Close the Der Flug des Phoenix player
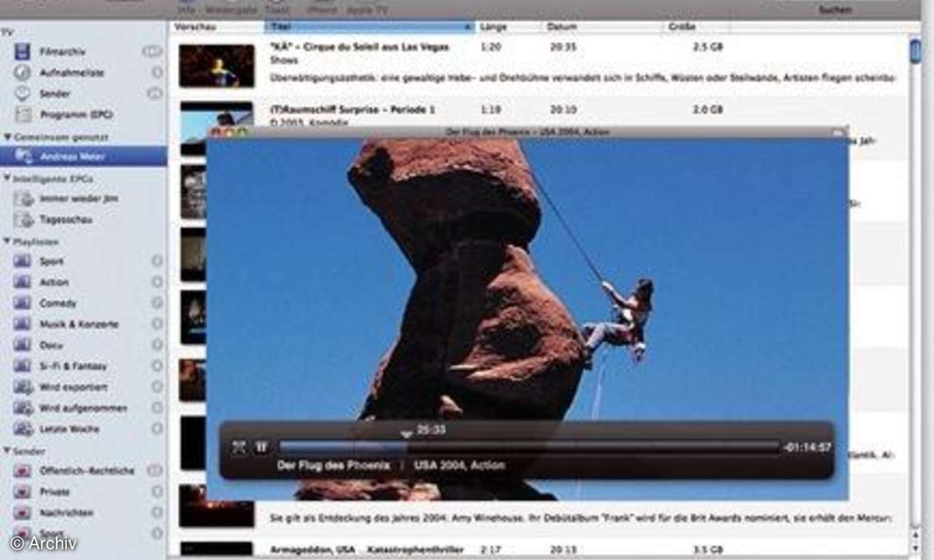 (216, 133)
